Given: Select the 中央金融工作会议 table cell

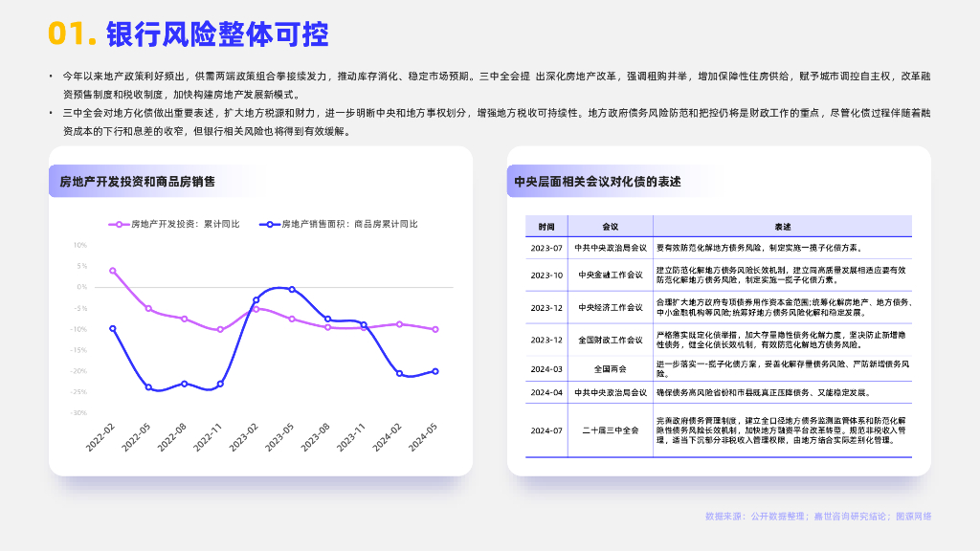Looking at the screenshot, I should coord(611,275).
